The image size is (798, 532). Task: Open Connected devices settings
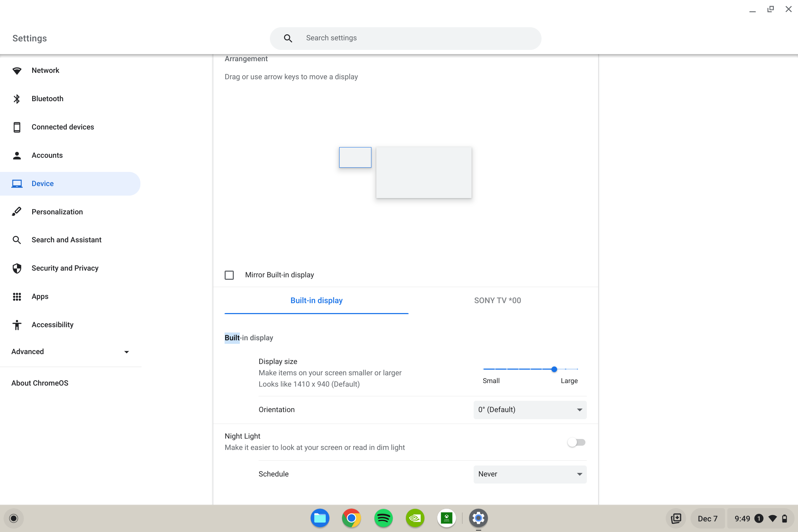point(63,127)
